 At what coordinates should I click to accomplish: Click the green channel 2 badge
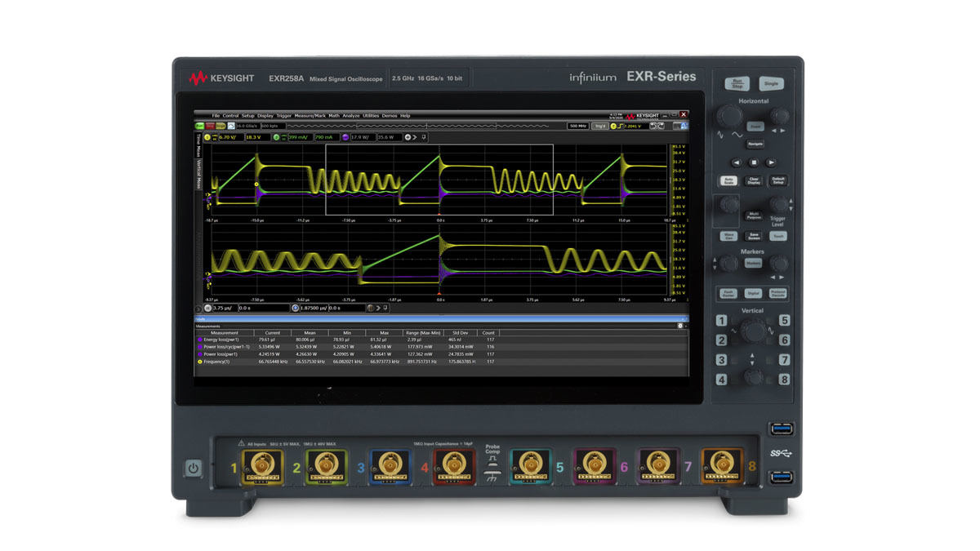277,137
